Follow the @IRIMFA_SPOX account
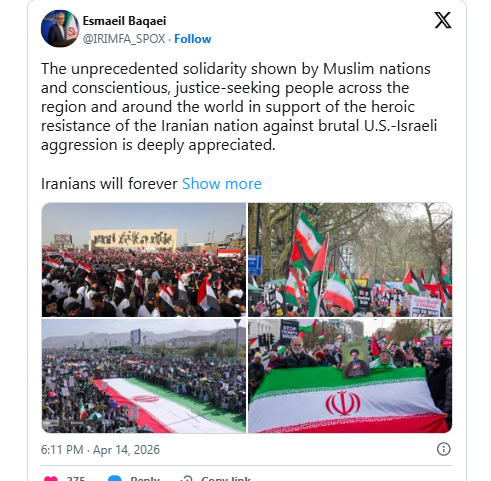 pos(193,39)
